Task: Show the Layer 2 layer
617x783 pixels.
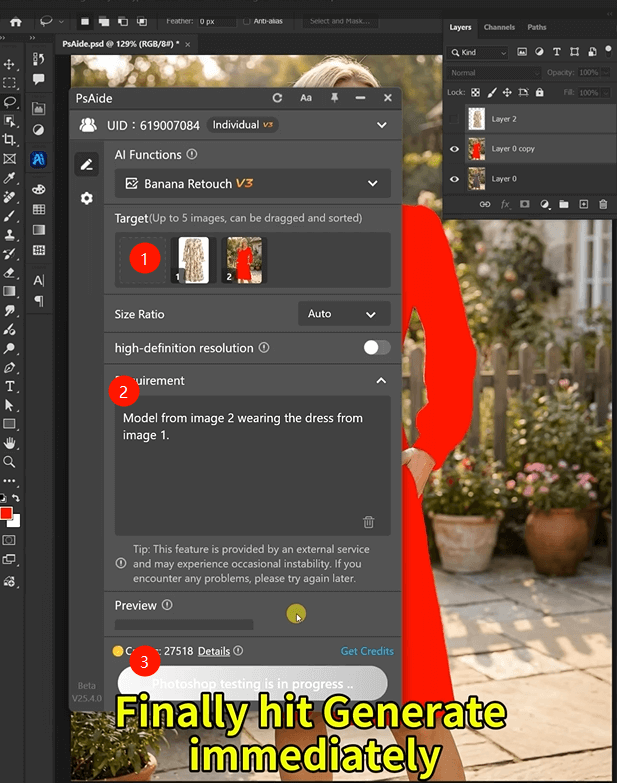Action: [454, 119]
